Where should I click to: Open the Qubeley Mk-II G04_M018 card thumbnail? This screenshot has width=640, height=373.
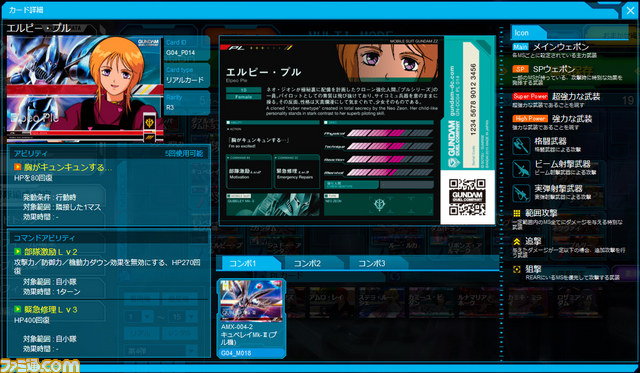point(251,318)
